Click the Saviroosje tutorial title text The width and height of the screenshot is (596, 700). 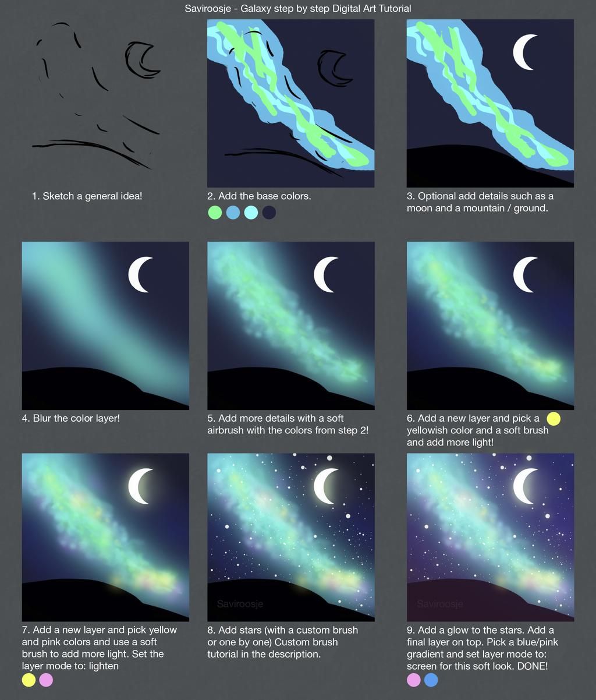click(x=298, y=8)
